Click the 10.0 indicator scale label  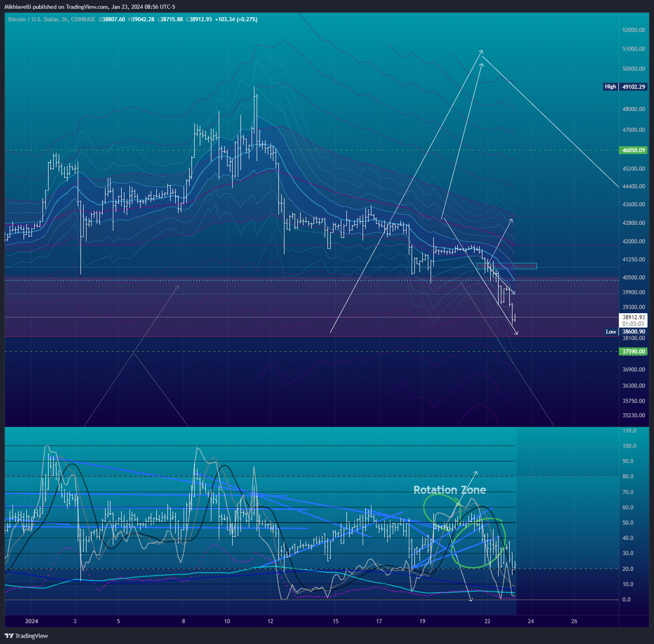628,584
